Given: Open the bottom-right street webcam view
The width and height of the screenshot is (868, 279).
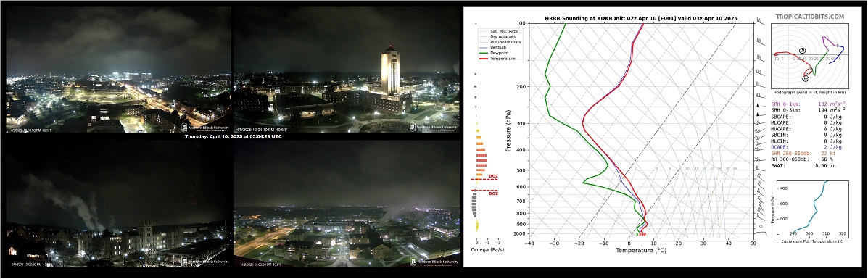Looking at the screenshot, I should tap(347, 204).
